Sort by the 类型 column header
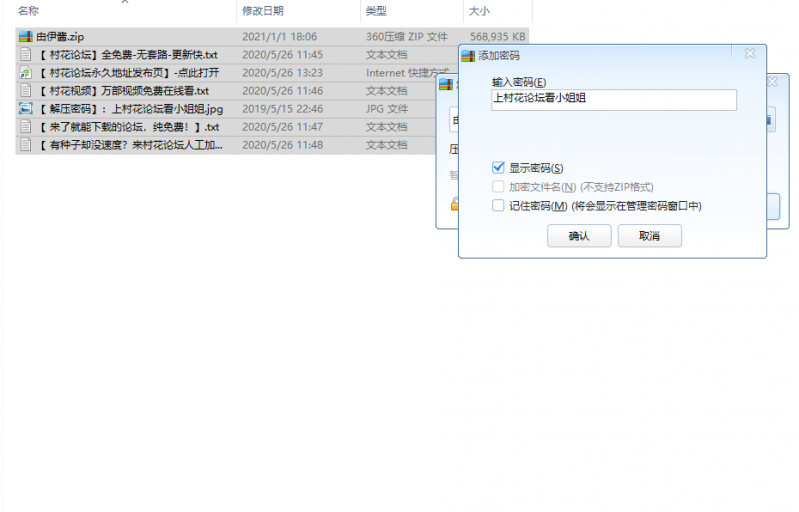799x512 pixels. tap(376, 11)
